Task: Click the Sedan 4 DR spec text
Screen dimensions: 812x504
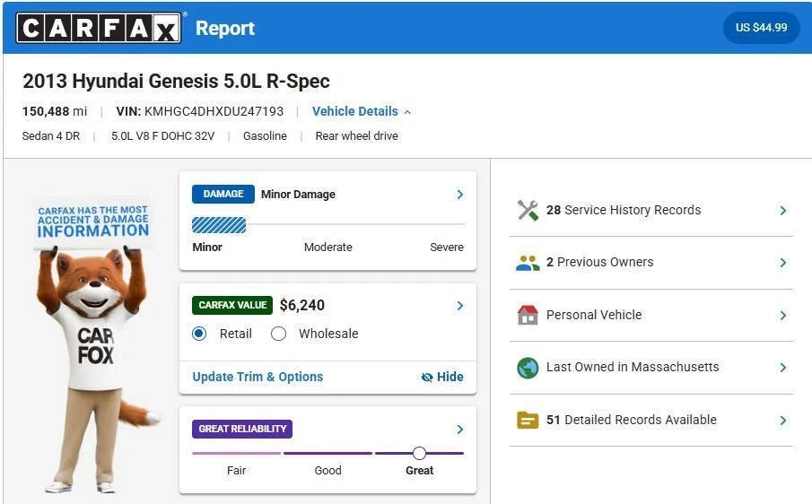Action: [51, 136]
